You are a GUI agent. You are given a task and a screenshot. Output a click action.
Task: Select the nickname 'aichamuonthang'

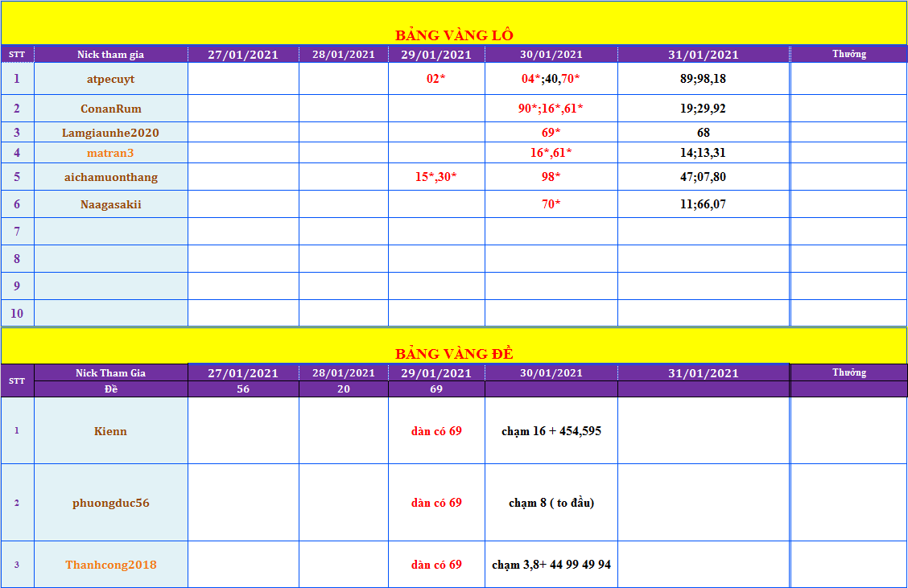110,177
